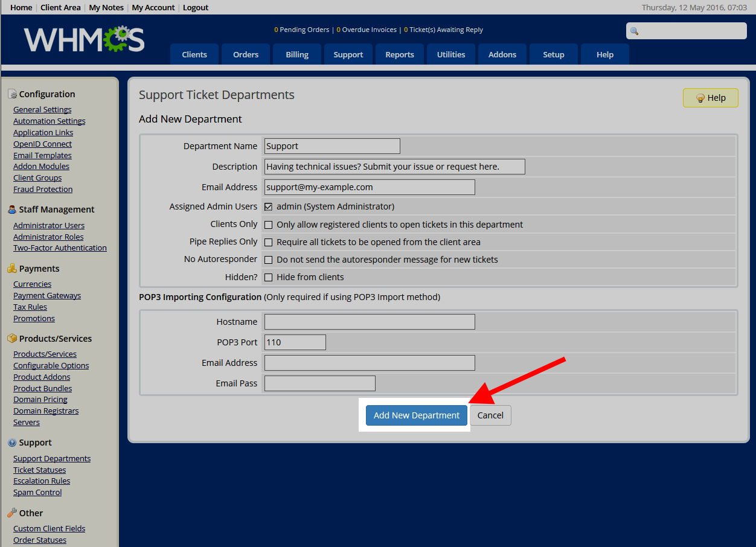Open the Help menu tab
This screenshot has width=756, height=547.
pos(605,54)
